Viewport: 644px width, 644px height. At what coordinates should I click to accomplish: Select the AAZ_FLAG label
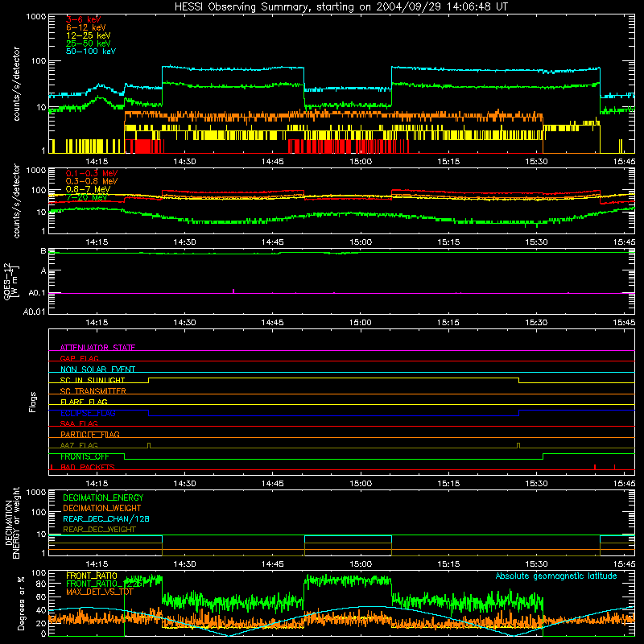79,445
